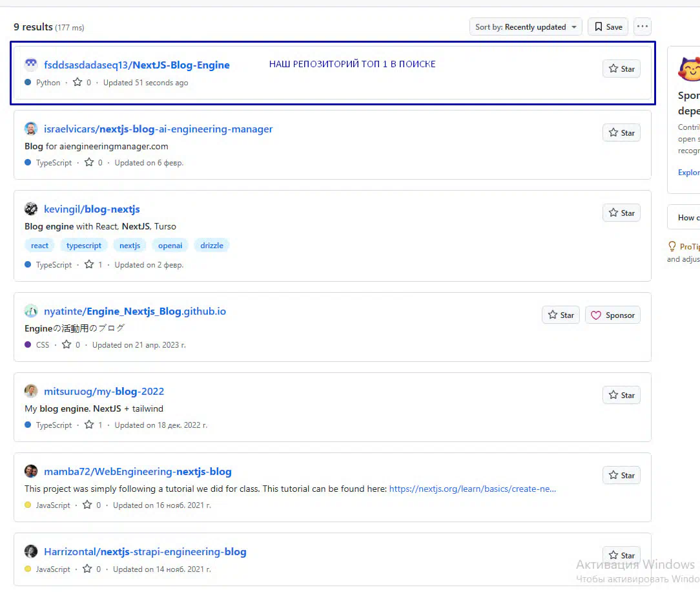Open israelvicars/nextjs-blog-ai-engineering-manager repository
The height and width of the screenshot is (592, 700).
(158, 129)
